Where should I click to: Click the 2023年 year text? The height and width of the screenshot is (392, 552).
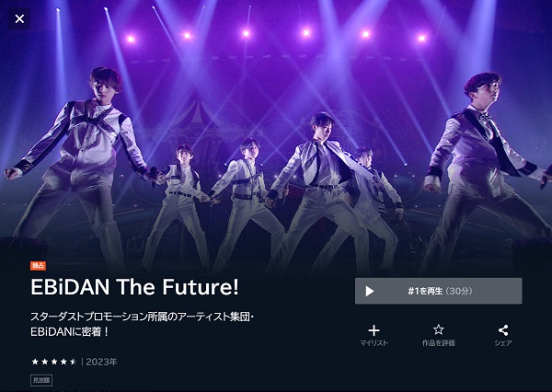[x=101, y=362]
